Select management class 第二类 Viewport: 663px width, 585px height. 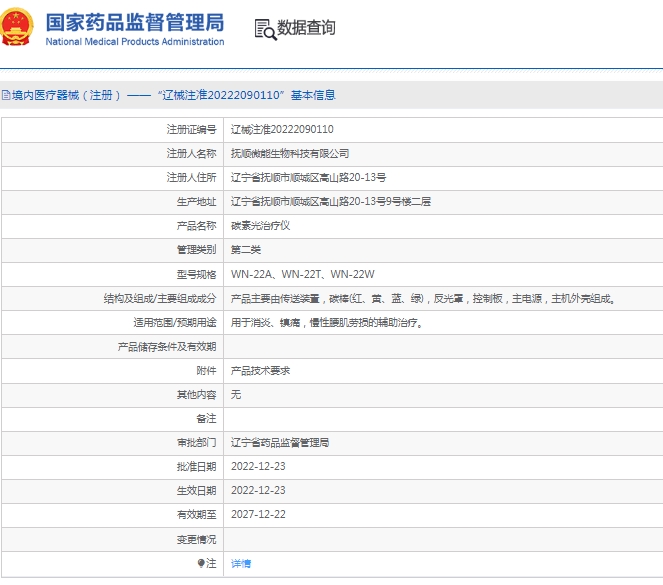(246, 250)
